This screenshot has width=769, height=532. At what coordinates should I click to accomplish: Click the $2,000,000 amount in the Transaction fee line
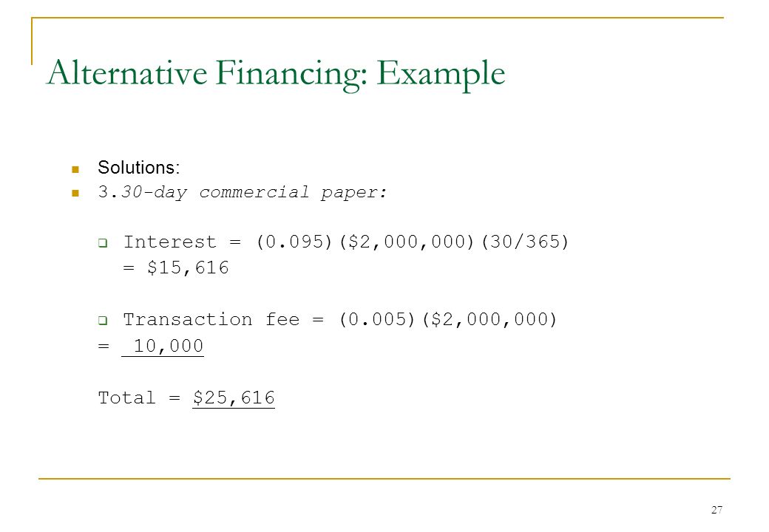coord(489,320)
